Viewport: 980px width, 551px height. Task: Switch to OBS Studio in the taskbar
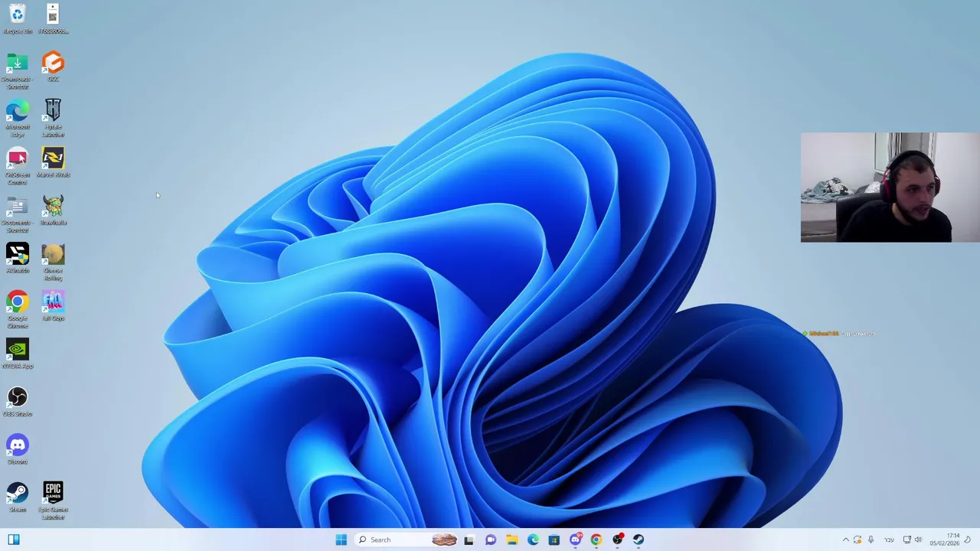(x=618, y=540)
